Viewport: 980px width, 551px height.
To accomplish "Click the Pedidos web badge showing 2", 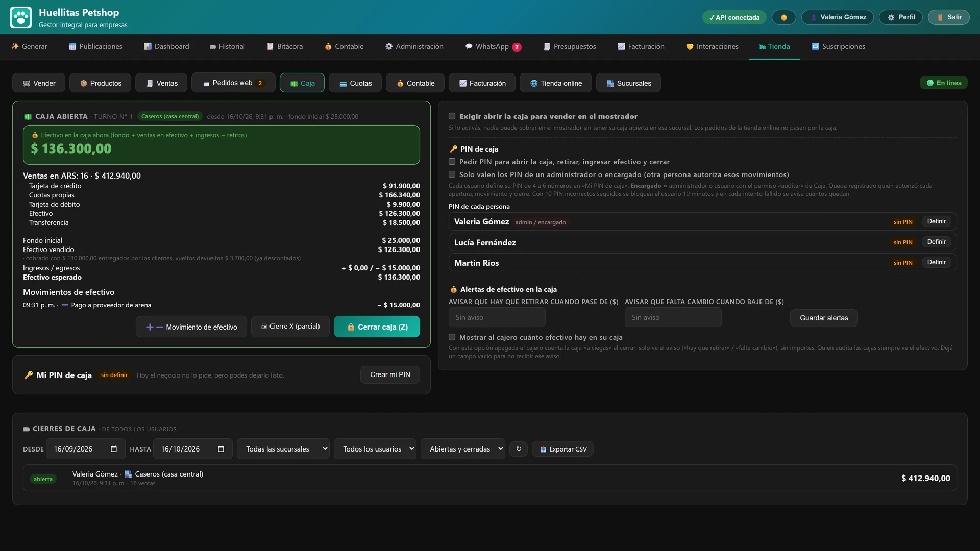I will coord(260,83).
